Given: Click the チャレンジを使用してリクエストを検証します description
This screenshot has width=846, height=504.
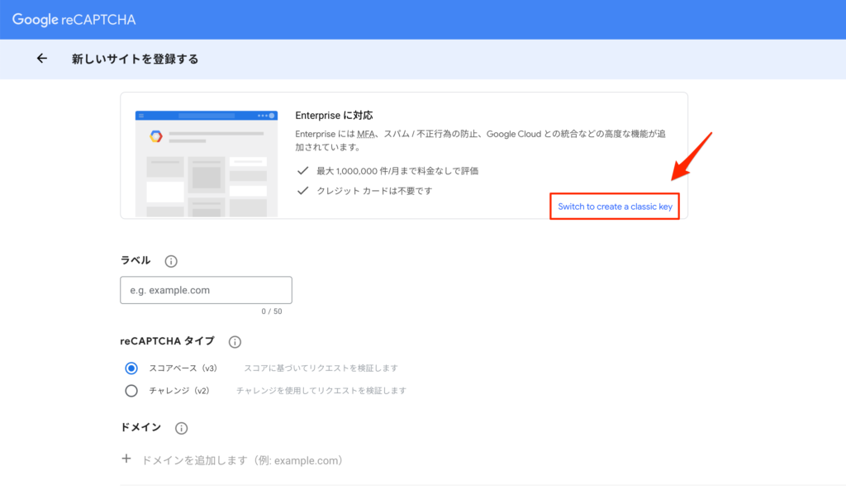Looking at the screenshot, I should (x=321, y=391).
